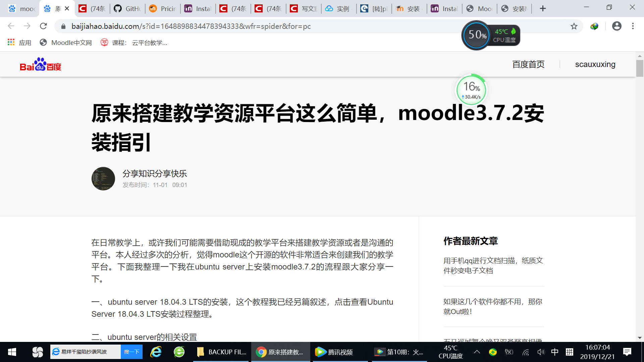644x362 pixels.
Task: Open the Sogou input app from taskbar
Action: [37, 352]
